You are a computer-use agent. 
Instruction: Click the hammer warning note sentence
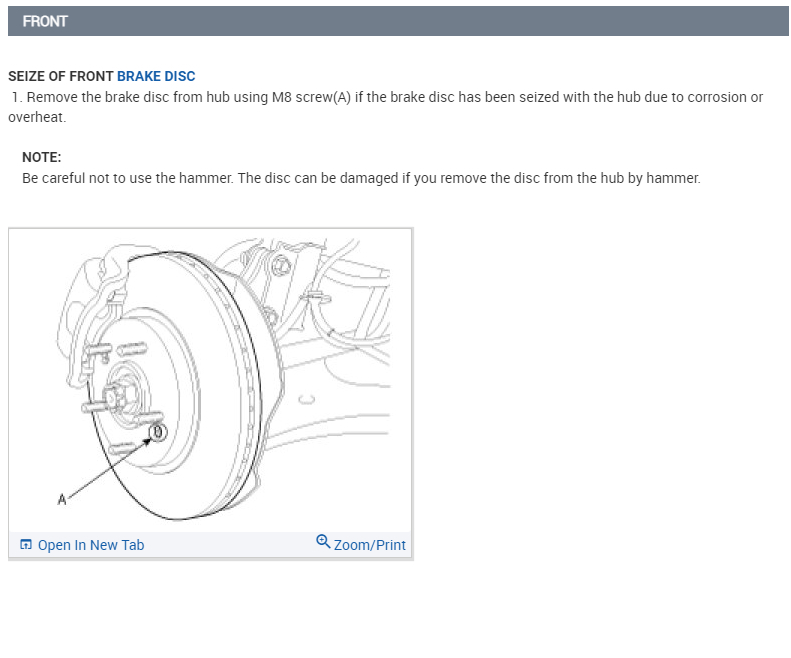(361, 178)
